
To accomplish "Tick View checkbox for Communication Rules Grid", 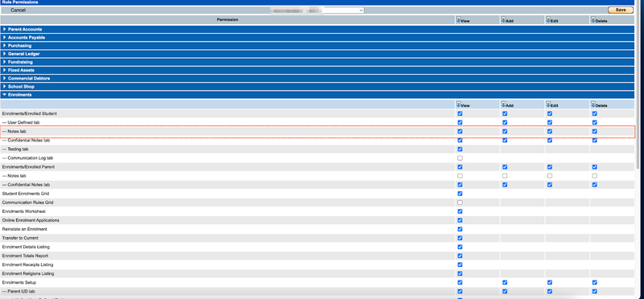I will (460, 203).
